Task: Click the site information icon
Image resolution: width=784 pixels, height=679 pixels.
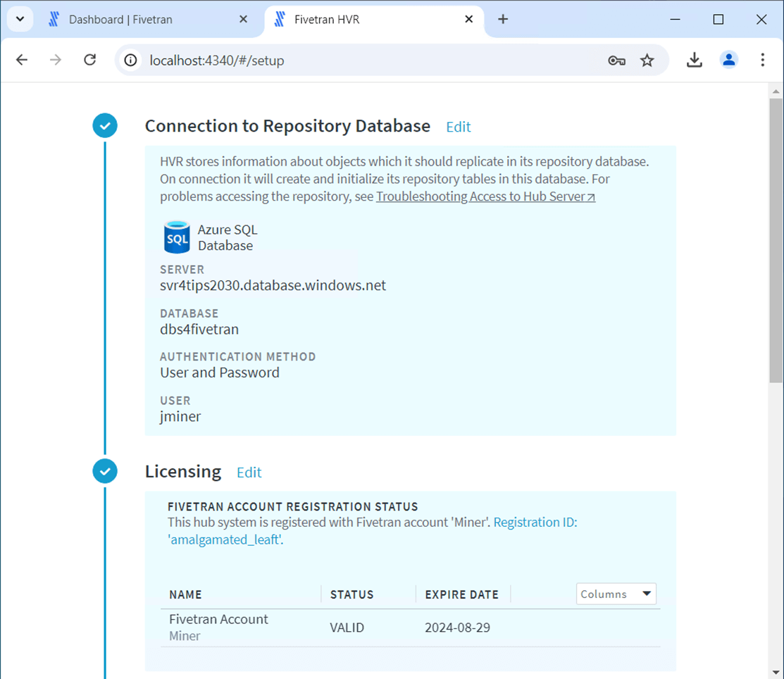Action: (x=130, y=61)
